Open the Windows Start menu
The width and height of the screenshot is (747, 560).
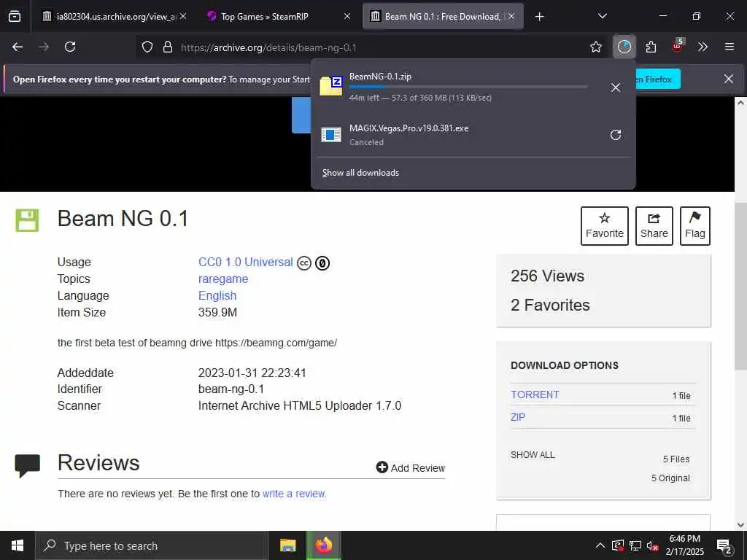pyautogui.click(x=18, y=545)
